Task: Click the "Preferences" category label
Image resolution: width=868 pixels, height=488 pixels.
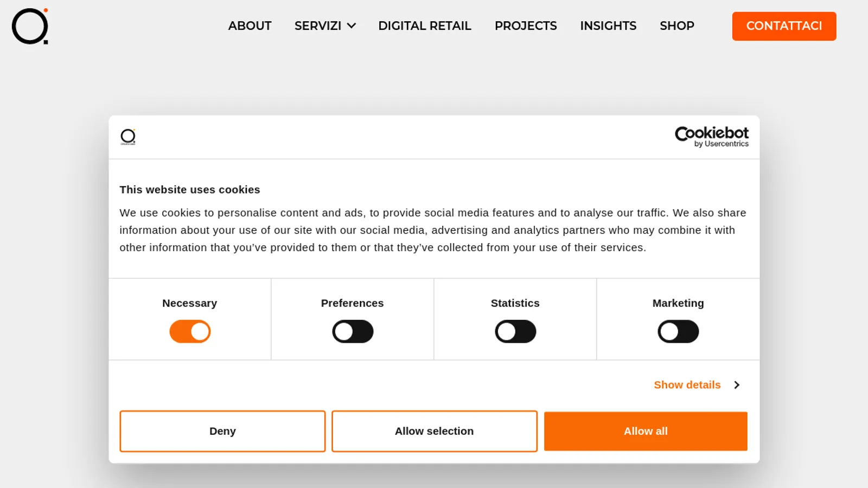Action: pyautogui.click(x=353, y=303)
